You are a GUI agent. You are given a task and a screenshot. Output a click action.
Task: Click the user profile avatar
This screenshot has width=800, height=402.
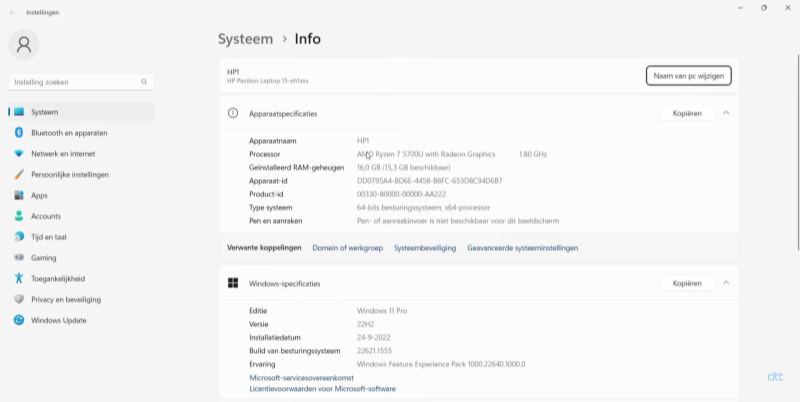(23, 44)
